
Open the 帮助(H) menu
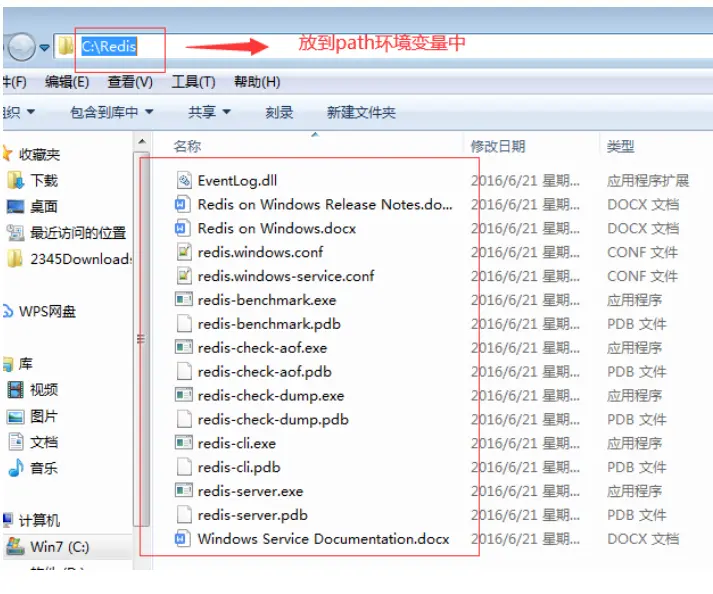257,82
